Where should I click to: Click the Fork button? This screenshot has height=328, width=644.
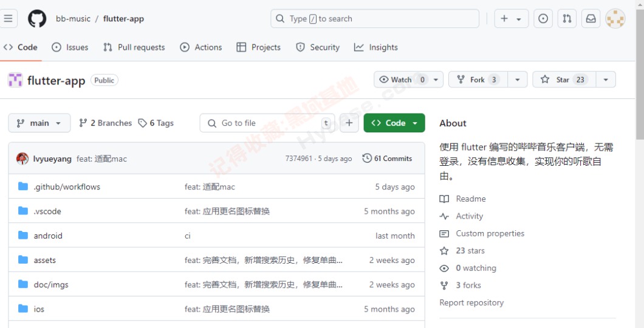tap(478, 79)
